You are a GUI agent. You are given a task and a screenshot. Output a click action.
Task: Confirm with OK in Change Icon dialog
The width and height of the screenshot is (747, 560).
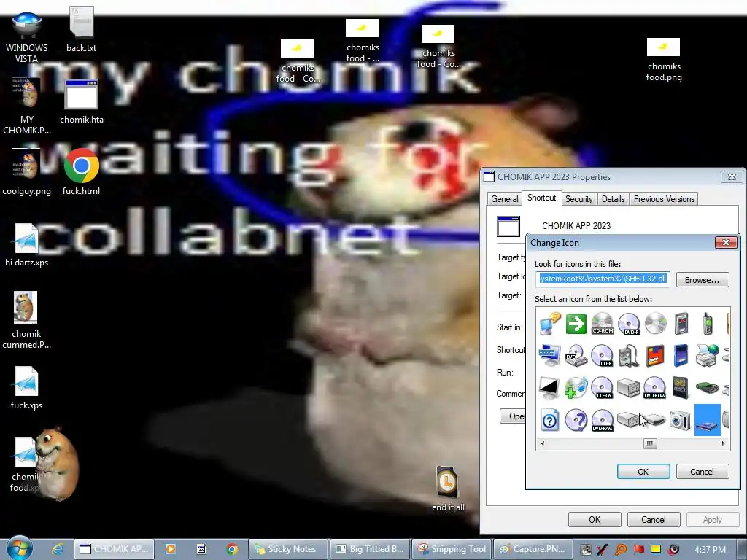[643, 472]
